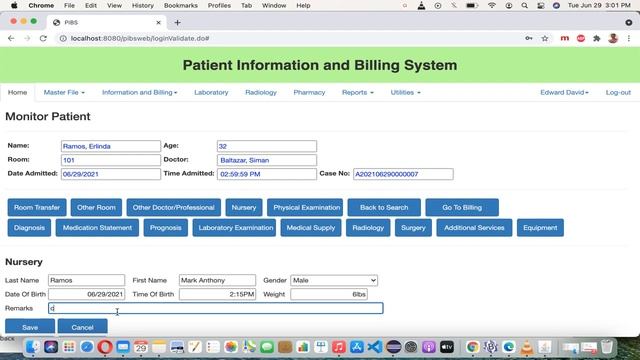This screenshot has width=640, height=360.
Task: Click the browser address bar URL
Action: point(140,38)
